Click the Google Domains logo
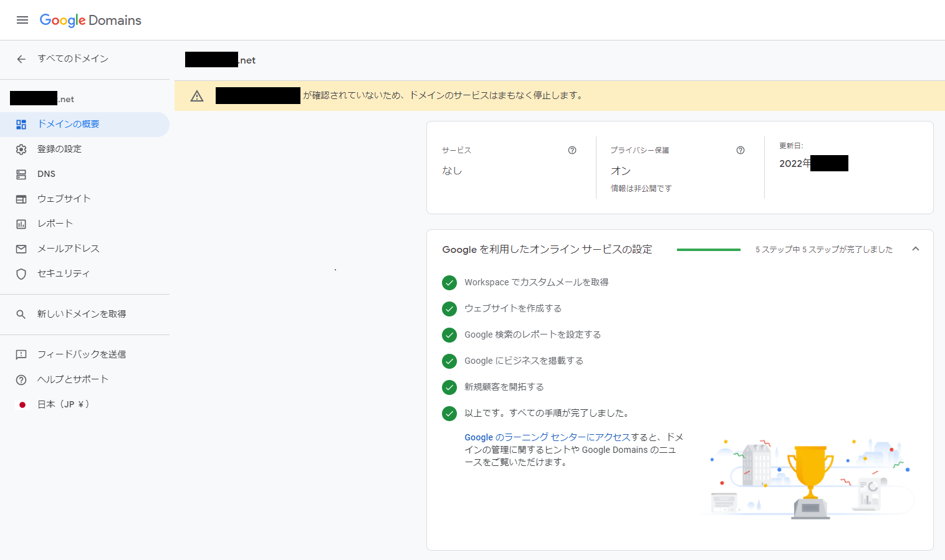This screenshot has height=560, width=945. 91,19
